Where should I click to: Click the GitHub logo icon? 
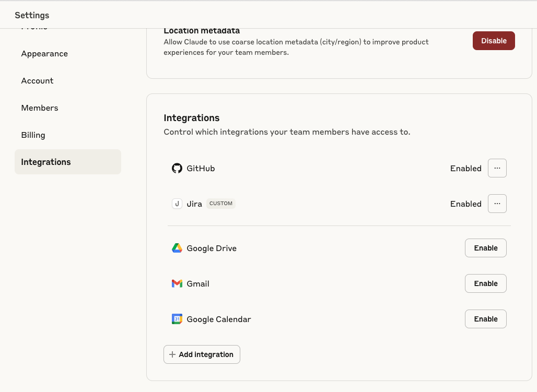click(177, 168)
